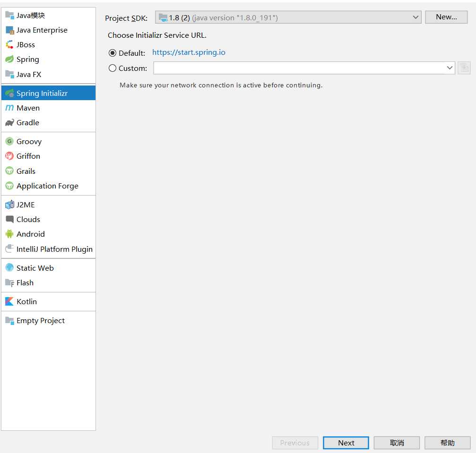Viewport: 476px width, 453px height.
Task: Select the Java模块 folder icon
Action: pyautogui.click(x=9, y=15)
